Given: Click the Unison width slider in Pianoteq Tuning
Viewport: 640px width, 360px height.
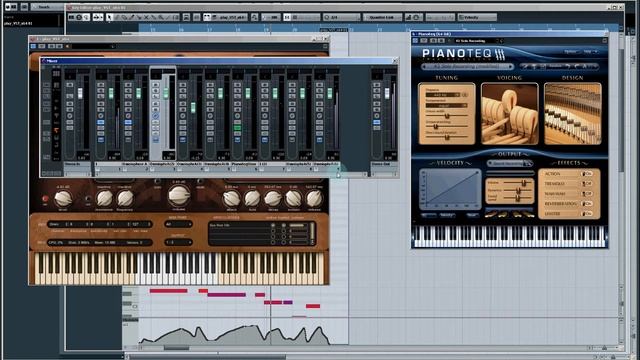Looking at the screenshot, I should tap(446, 116).
